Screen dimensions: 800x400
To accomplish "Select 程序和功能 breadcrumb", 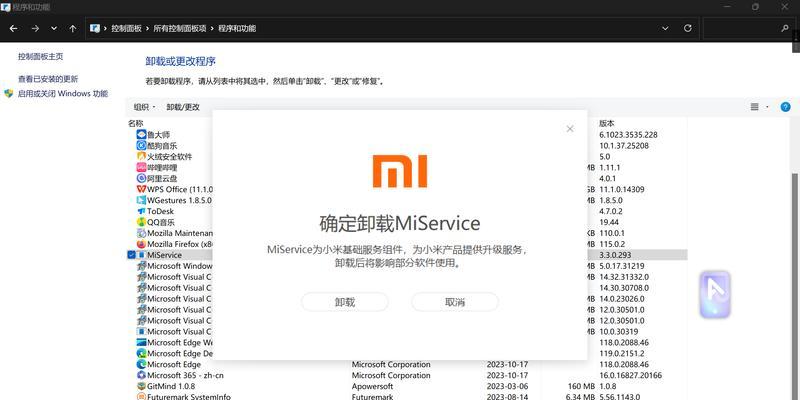I will pos(237,29).
